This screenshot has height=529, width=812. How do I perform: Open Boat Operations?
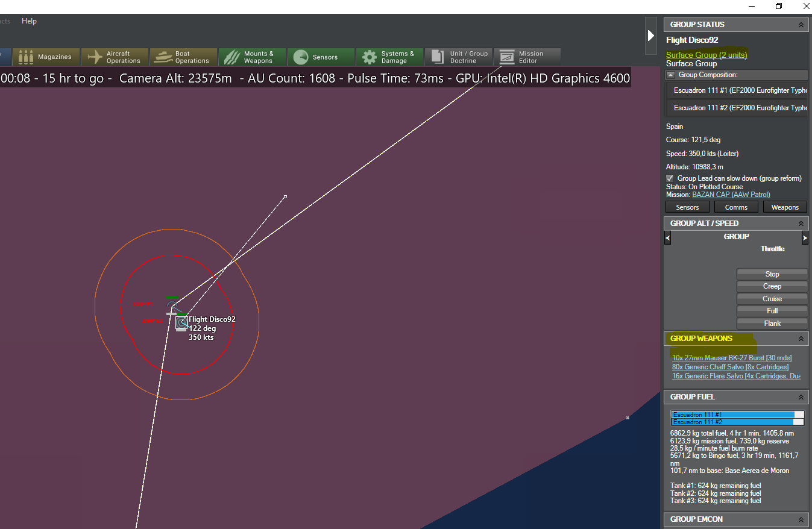pyautogui.click(x=183, y=57)
